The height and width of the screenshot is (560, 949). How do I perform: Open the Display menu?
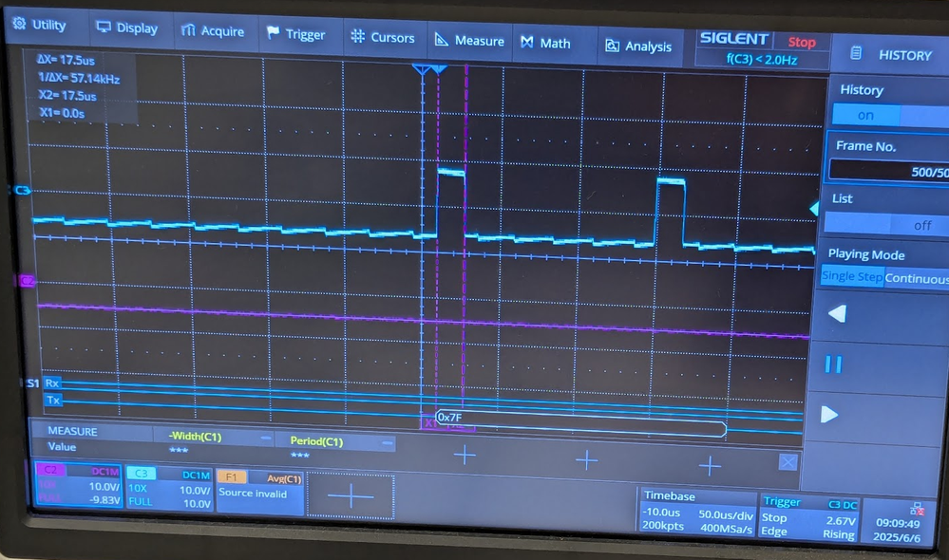127,28
